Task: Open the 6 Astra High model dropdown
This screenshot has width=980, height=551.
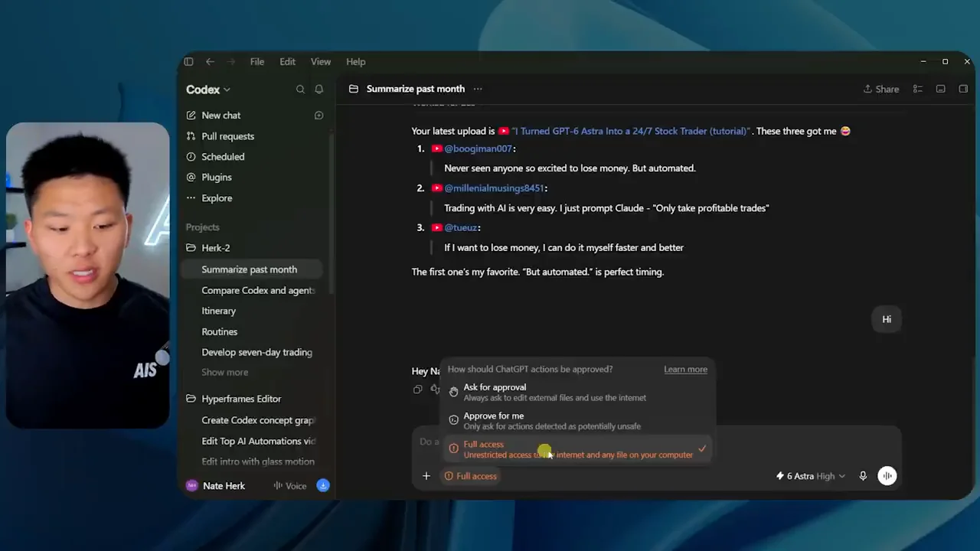Action: coord(811,476)
